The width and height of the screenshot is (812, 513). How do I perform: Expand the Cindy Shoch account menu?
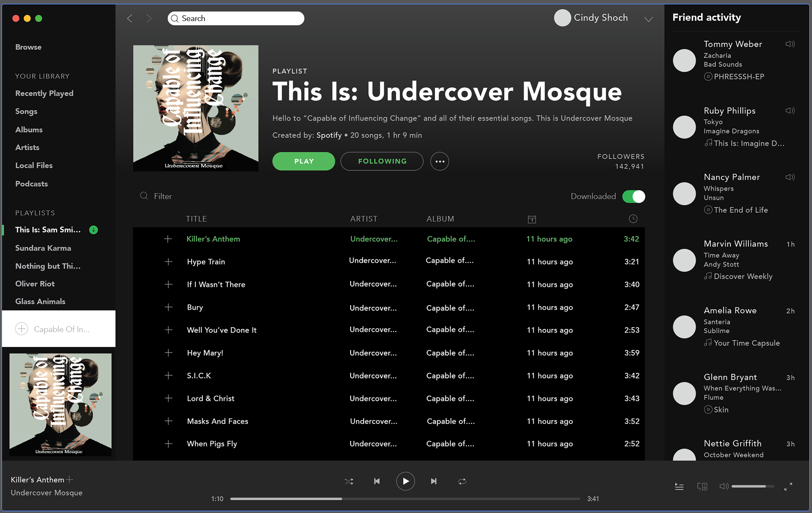(x=648, y=19)
